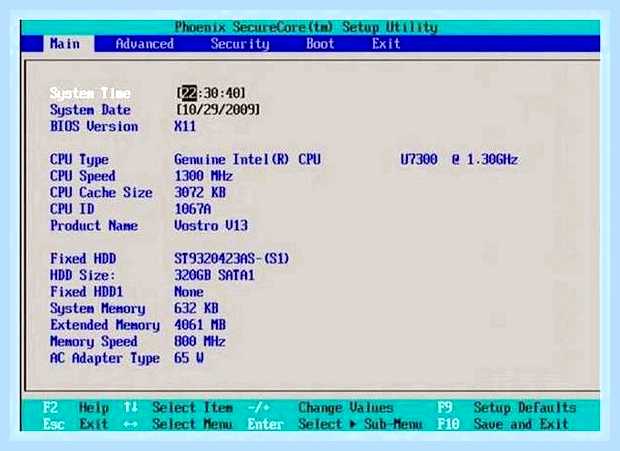Click the System Date label
The image size is (620, 451).
pyautogui.click(x=90, y=110)
